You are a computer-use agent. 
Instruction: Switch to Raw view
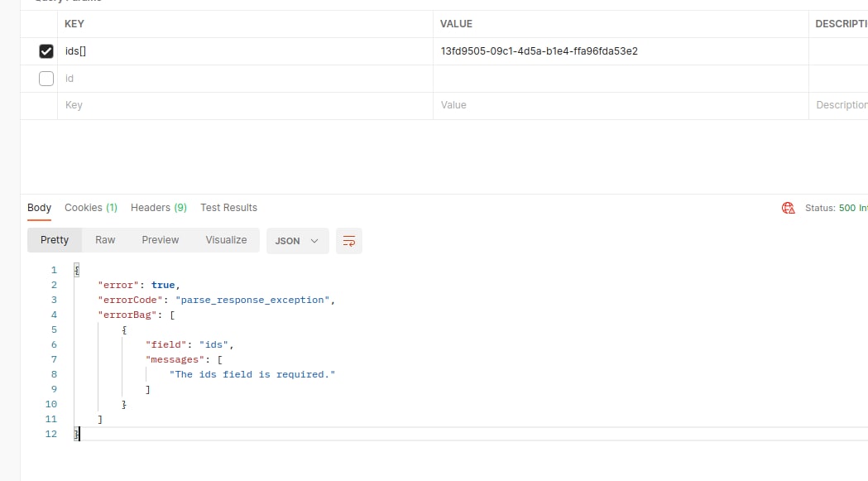[105, 240]
